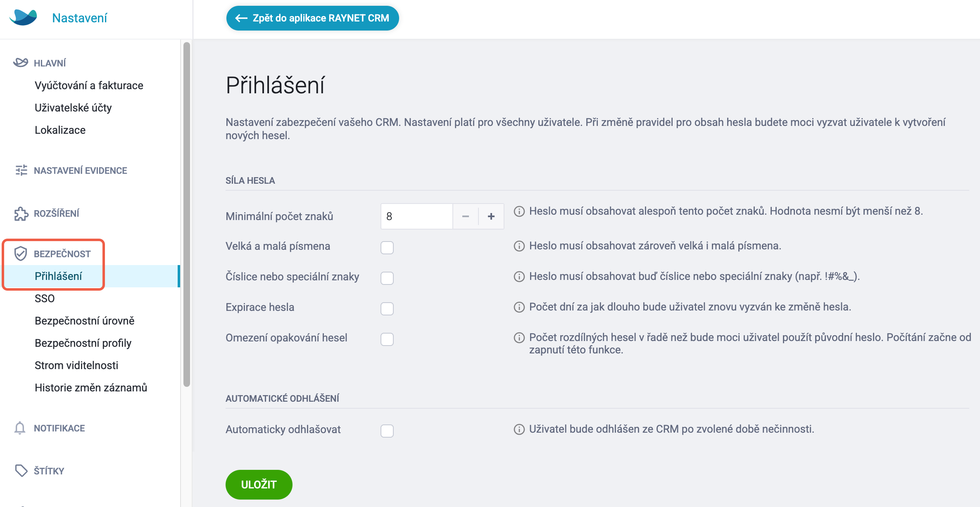Click the Nastavení evidence sliders icon

pyautogui.click(x=21, y=170)
